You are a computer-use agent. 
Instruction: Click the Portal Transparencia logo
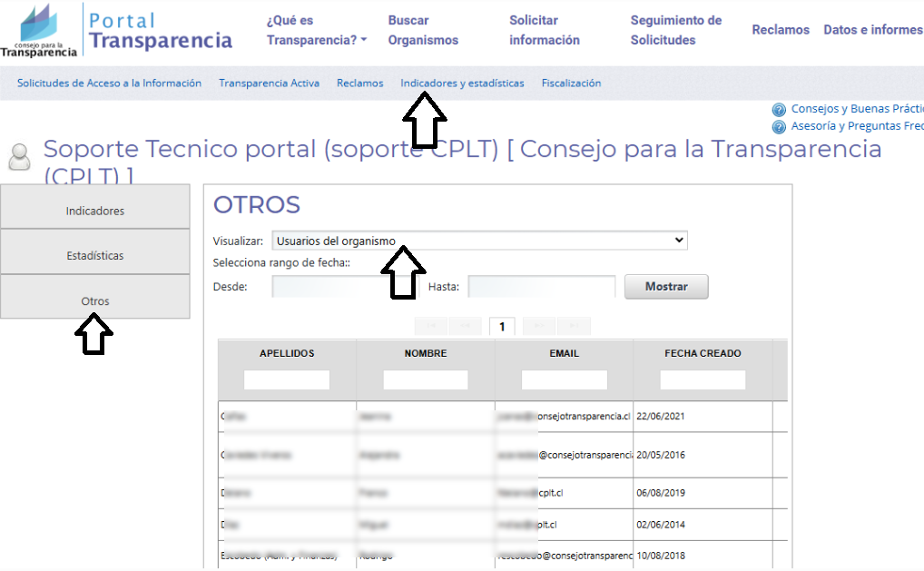pos(116,30)
